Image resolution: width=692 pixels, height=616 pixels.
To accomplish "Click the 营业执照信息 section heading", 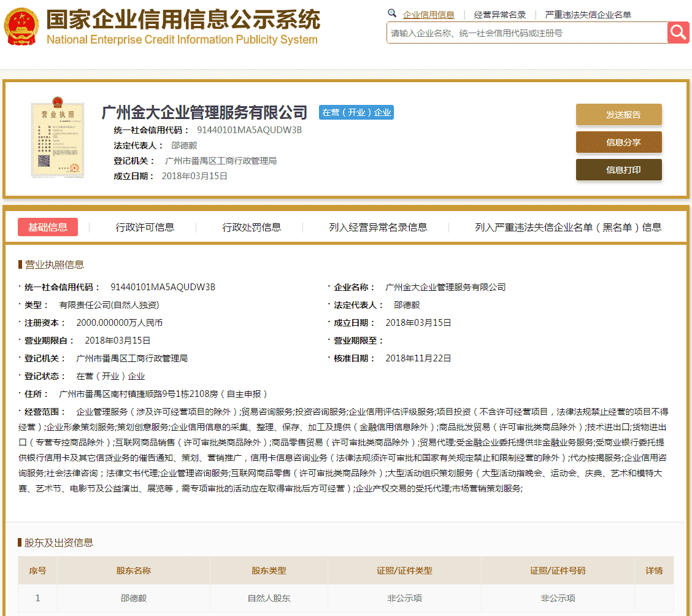I will click(x=54, y=264).
